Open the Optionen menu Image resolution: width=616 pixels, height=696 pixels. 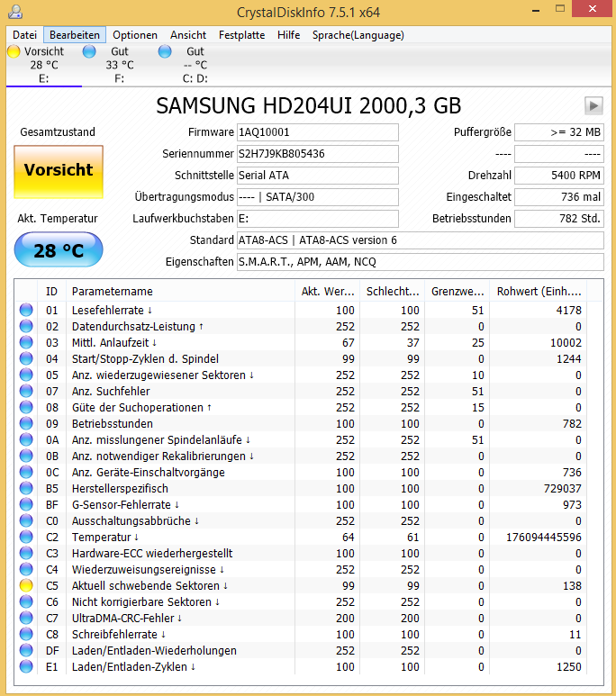135,35
